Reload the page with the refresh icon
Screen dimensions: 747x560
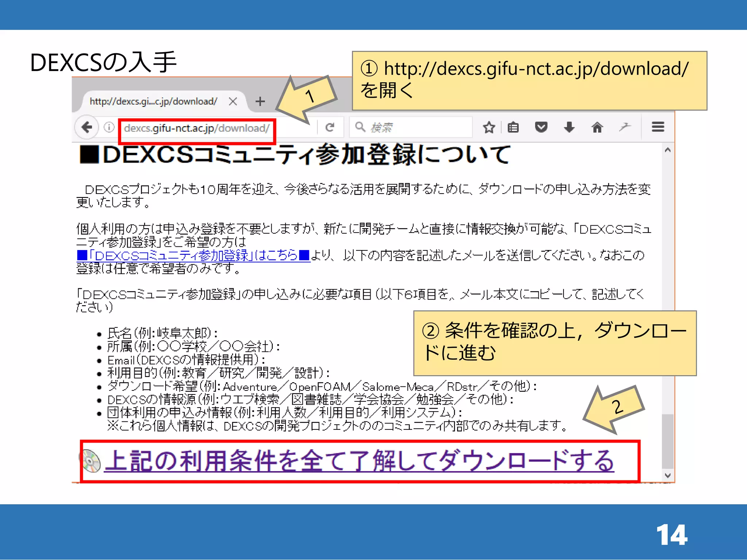[x=330, y=127]
